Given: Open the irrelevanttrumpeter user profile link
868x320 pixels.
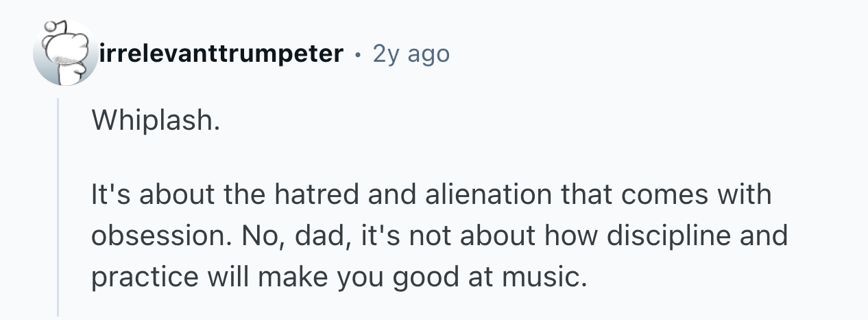Looking at the screenshot, I should (221, 54).
